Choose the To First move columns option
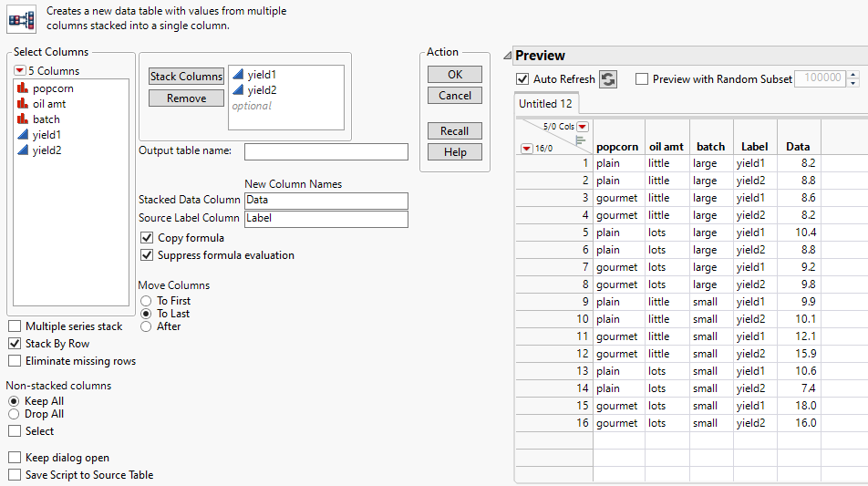The height and width of the screenshot is (486, 868). tap(145, 301)
